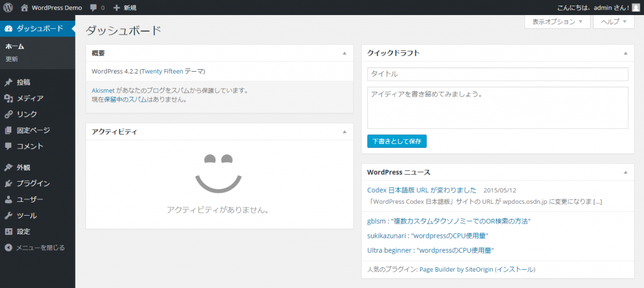Click the コメント speech bubble icon in sidebar
The image size is (644, 288).
coord(8,147)
